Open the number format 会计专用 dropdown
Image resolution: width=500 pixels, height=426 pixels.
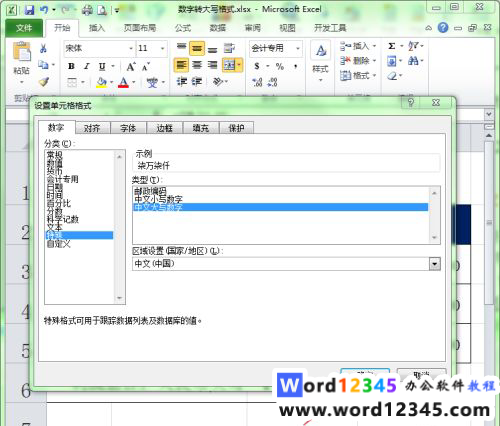point(298,49)
